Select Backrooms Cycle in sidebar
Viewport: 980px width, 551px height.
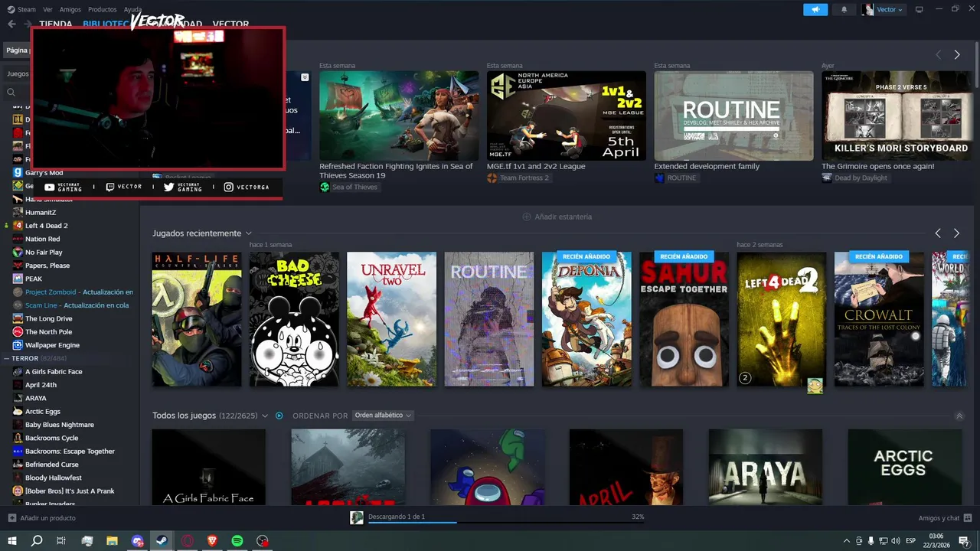[x=52, y=438]
